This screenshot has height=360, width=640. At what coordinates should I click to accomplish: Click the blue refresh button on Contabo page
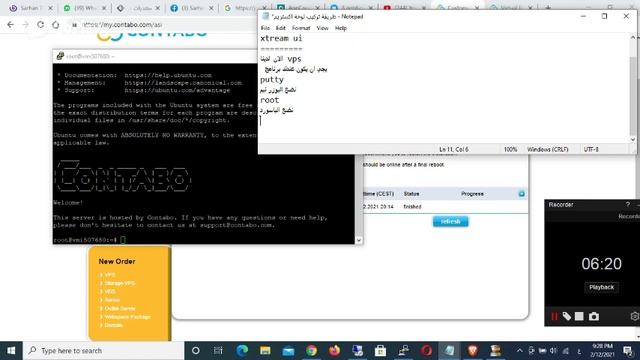pyautogui.click(x=451, y=222)
